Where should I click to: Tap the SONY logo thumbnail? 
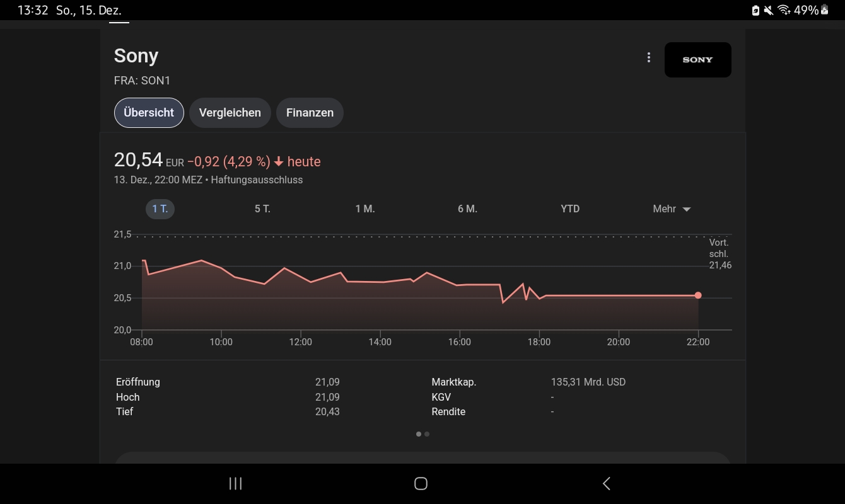pos(697,60)
